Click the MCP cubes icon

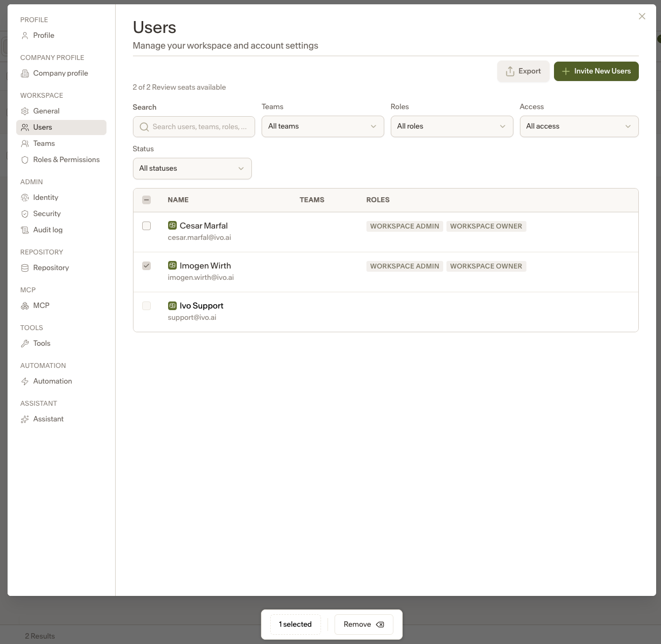click(x=25, y=306)
